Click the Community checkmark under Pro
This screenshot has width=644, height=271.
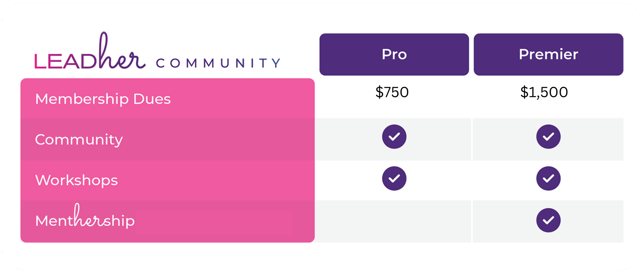[x=394, y=137]
